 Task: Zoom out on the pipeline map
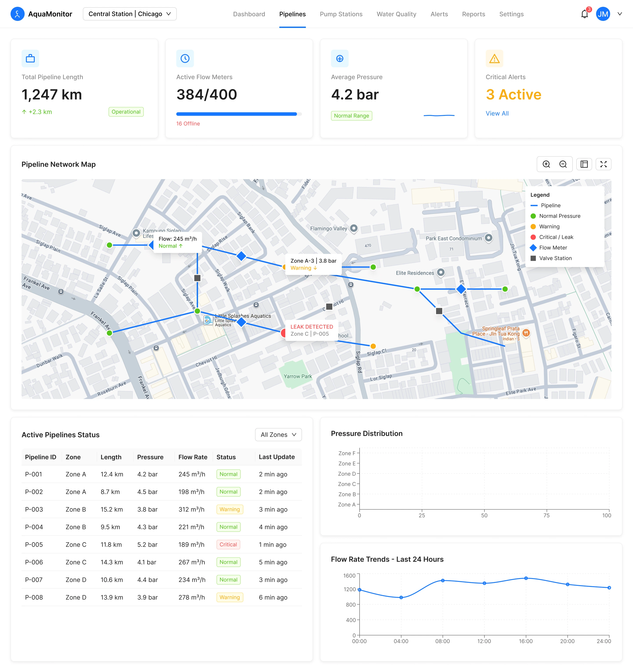[x=563, y=164]
